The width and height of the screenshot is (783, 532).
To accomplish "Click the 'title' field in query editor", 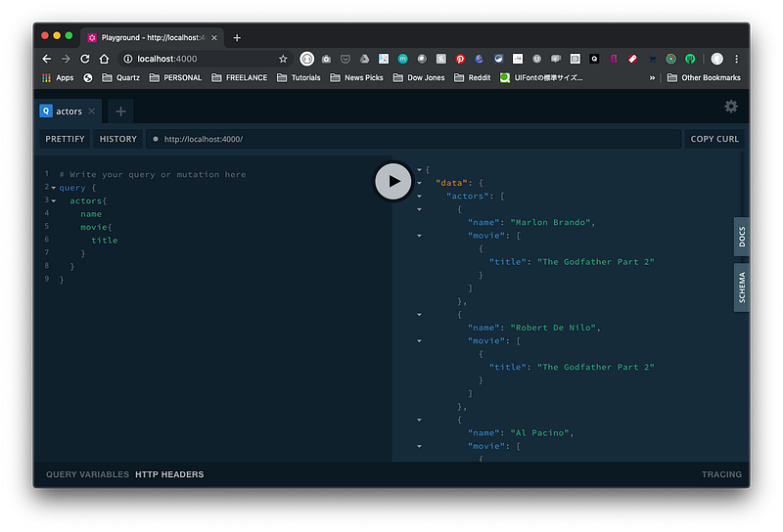I will 105,241.
